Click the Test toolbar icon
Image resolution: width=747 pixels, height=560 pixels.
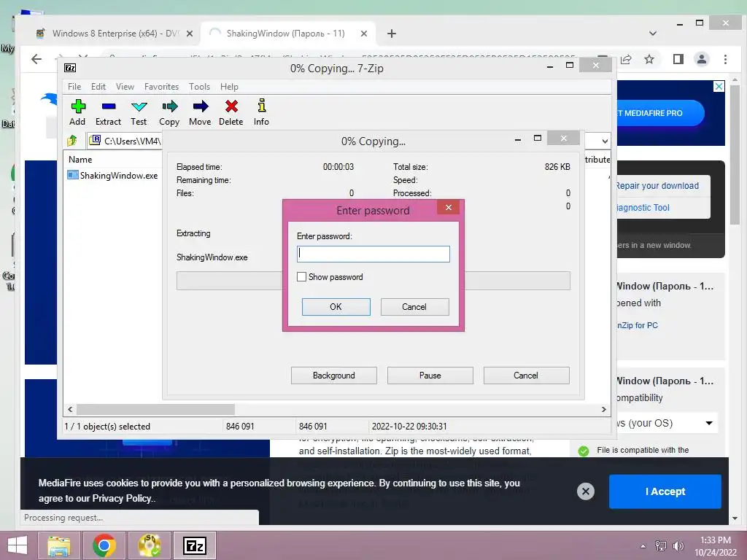(139, 112)
